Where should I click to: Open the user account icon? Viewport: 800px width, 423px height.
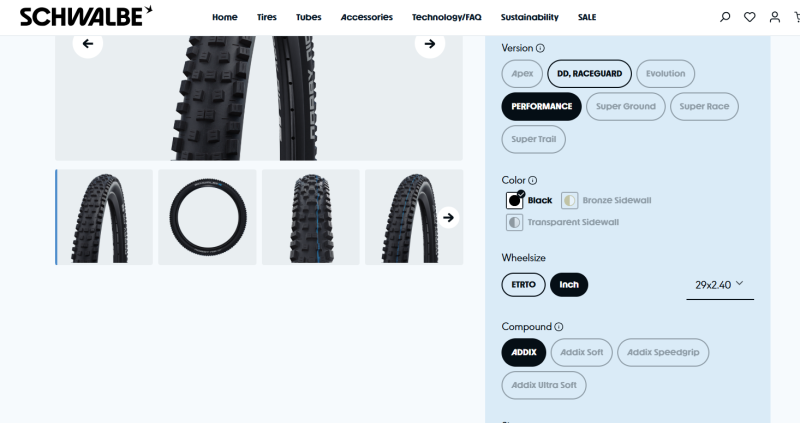click(774, 17)
